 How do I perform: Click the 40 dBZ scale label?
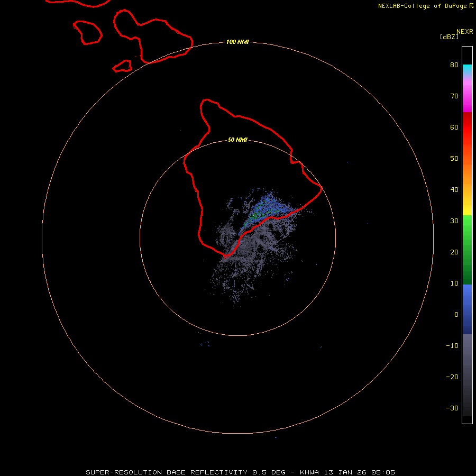point(454,190)
